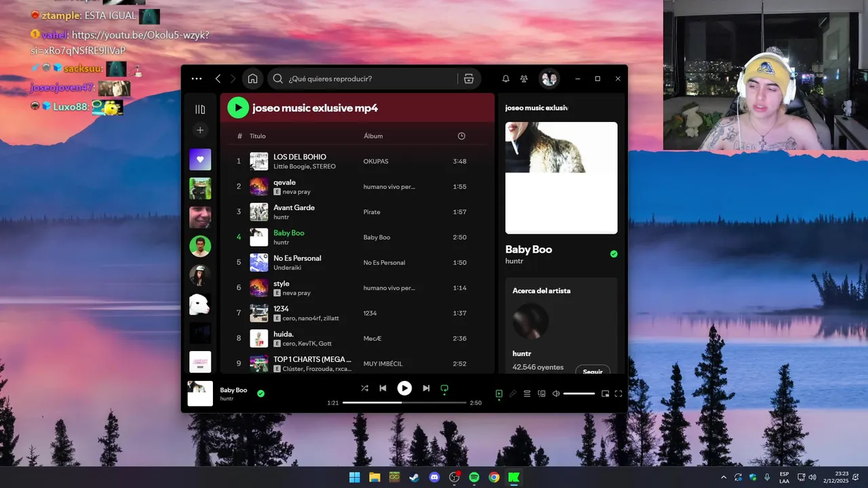Screen dimensions: 868x488
Task: Open Discord from the taskbar
Action: pyautogui.click(x=435, y=477)
